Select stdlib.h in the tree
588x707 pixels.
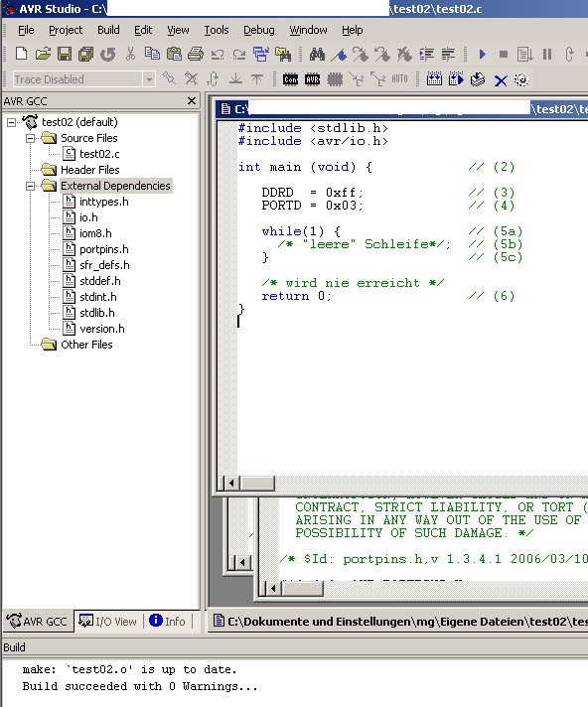(x=89, y=313)
